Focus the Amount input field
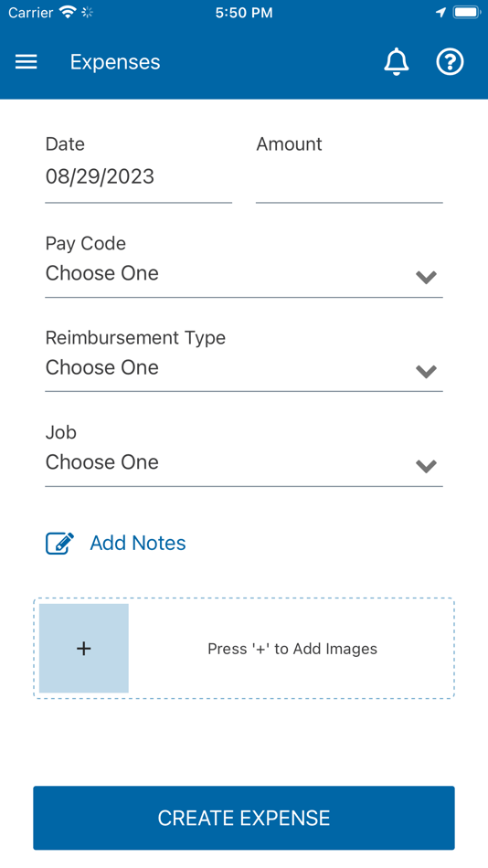This screenshot has width=488, height=868. [x=349, y=178]
